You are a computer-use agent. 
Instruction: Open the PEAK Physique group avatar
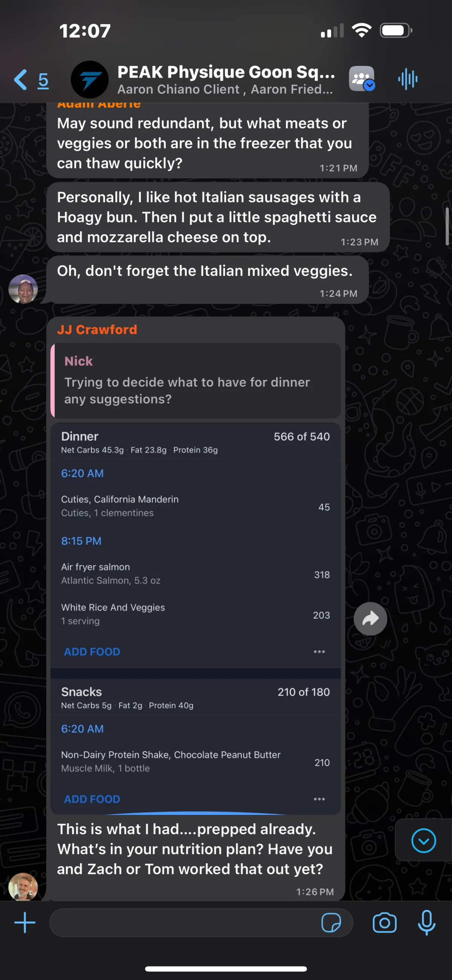pos(90,80)
